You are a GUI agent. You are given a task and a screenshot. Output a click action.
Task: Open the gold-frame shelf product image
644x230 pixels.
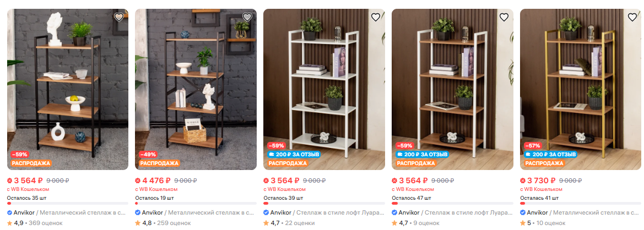580,89
